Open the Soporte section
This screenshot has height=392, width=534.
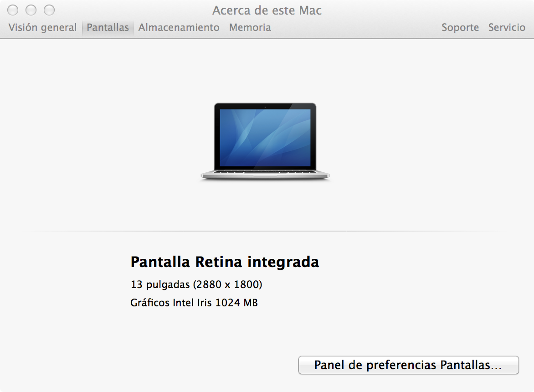point(460,27)
